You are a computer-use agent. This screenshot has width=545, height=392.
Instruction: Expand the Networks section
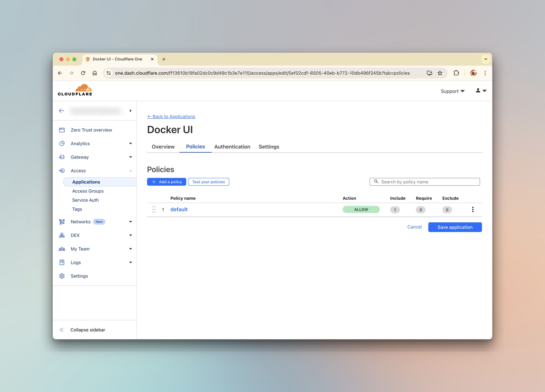point(131,222)
